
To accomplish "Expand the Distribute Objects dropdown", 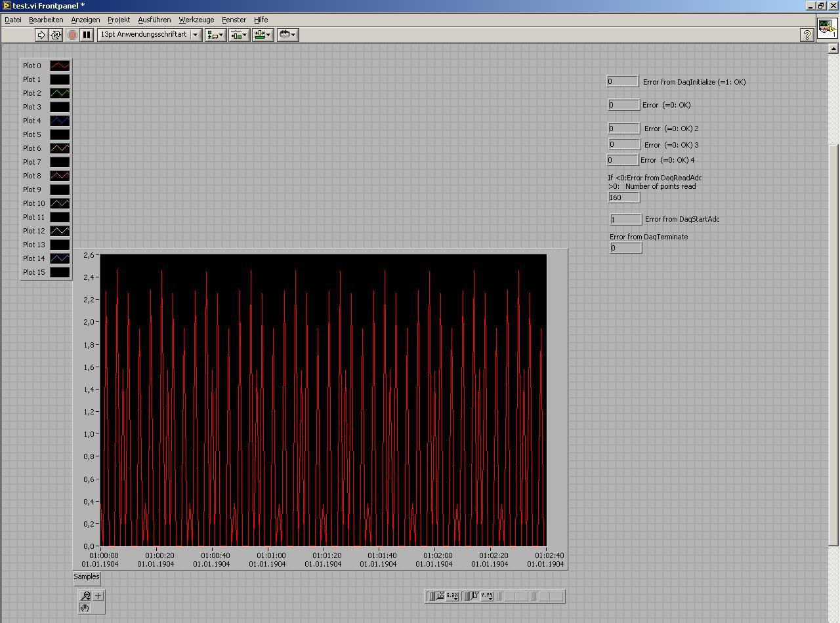I will click(239, 35).
